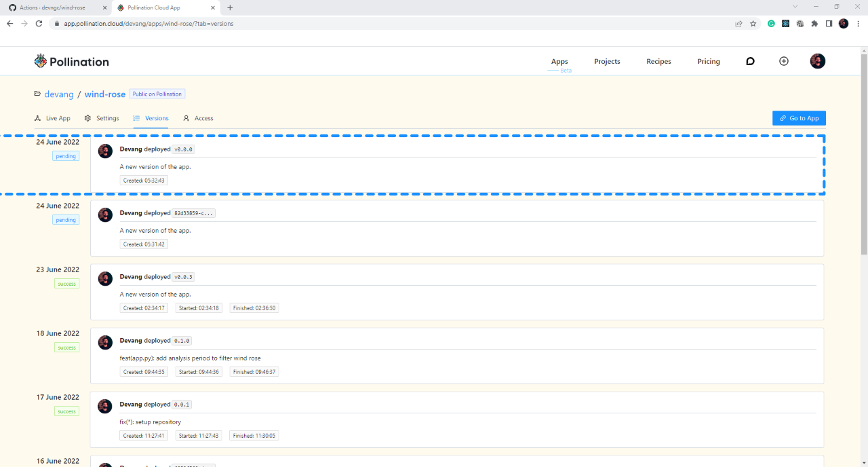The image size is (868, 467).
Task: Expand the tab search chevron
Action: pos(795,7)
